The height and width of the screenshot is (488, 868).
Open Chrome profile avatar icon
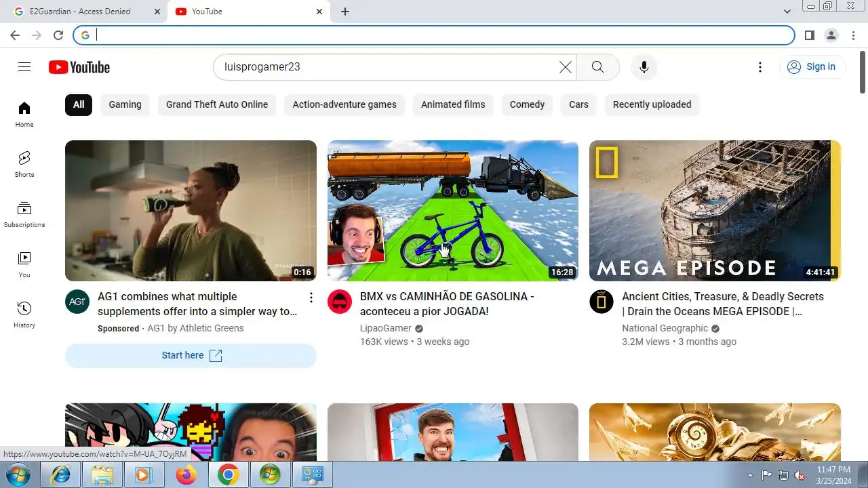tap(831, 35)
